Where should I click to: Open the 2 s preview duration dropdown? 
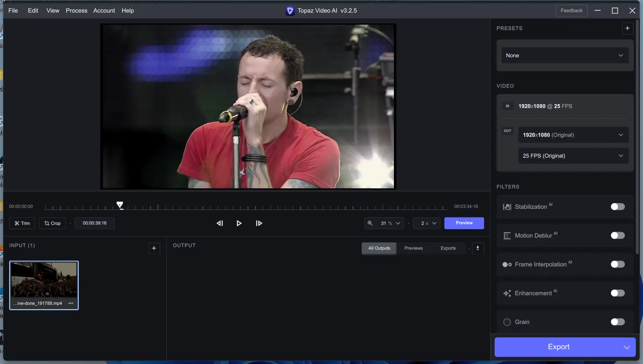[427, 223]
